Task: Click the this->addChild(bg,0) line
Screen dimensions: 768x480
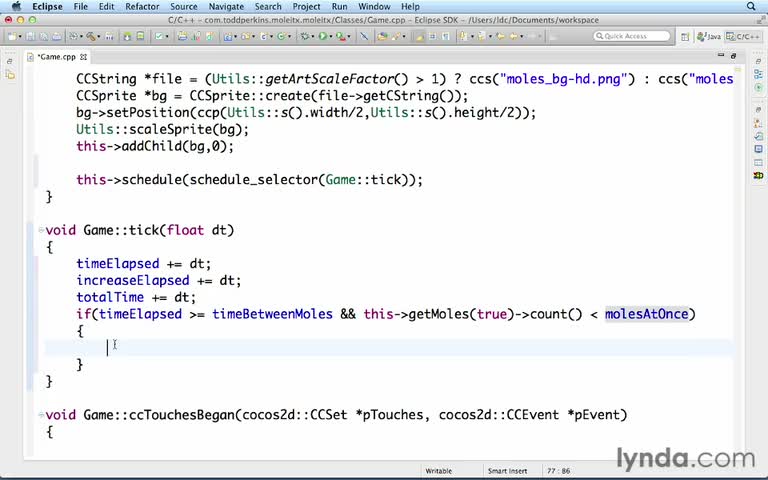Action: tap(155, 146)
